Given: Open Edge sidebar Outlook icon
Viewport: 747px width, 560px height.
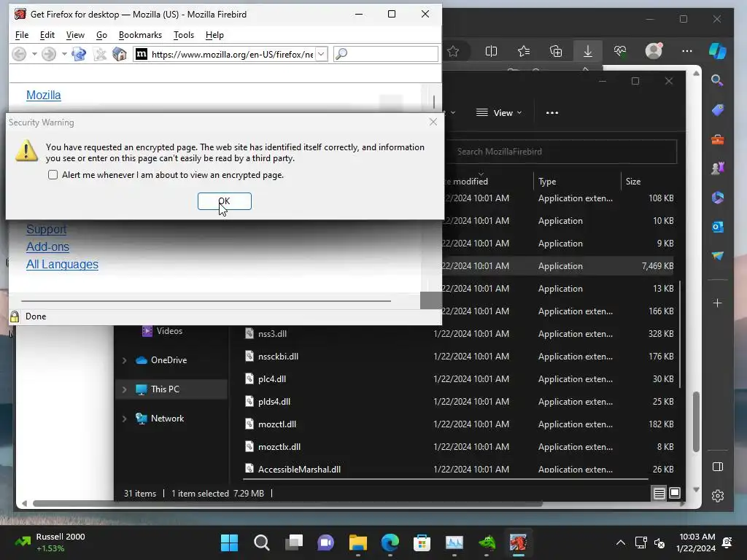Looking at the screenshot, I should point(718,227).
